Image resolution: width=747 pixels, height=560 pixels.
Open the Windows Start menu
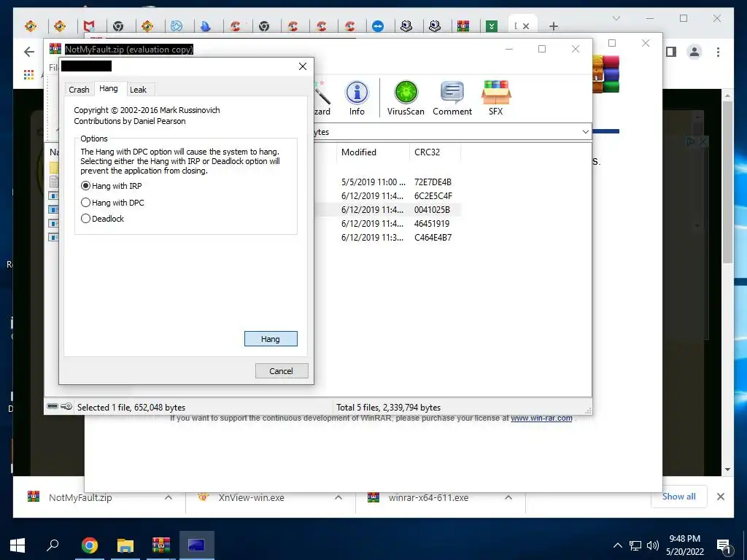click(18, 545)
